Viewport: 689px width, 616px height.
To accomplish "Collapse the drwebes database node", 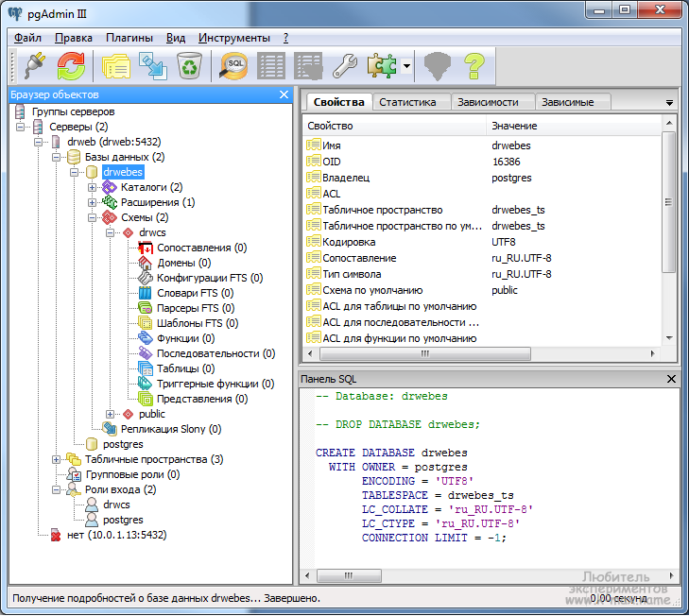I will click(75, 172).
